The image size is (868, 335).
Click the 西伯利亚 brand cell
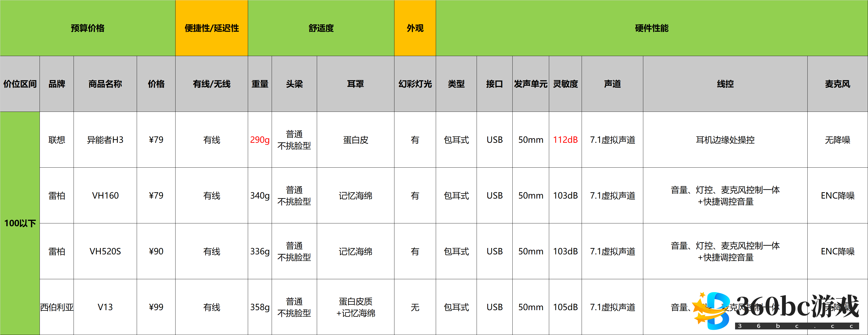click(x=57, y=307)
